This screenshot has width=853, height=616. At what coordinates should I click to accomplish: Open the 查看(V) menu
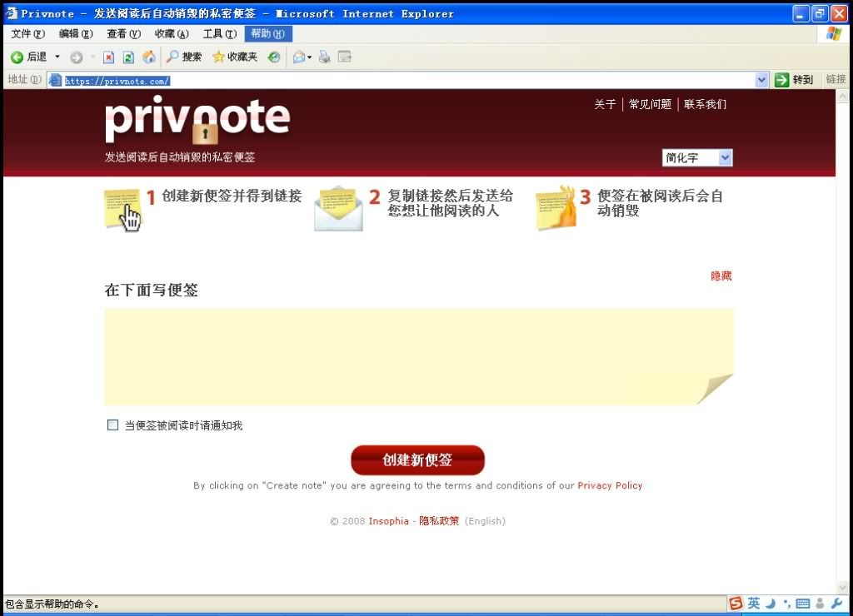(123, 33)
